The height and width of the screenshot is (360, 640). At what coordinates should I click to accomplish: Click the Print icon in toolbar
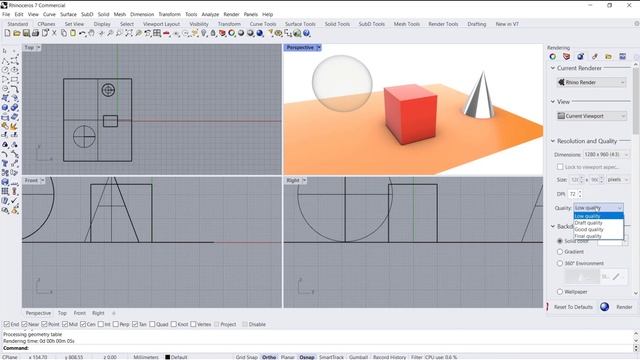pyautogui.click(x=36, y=33)
